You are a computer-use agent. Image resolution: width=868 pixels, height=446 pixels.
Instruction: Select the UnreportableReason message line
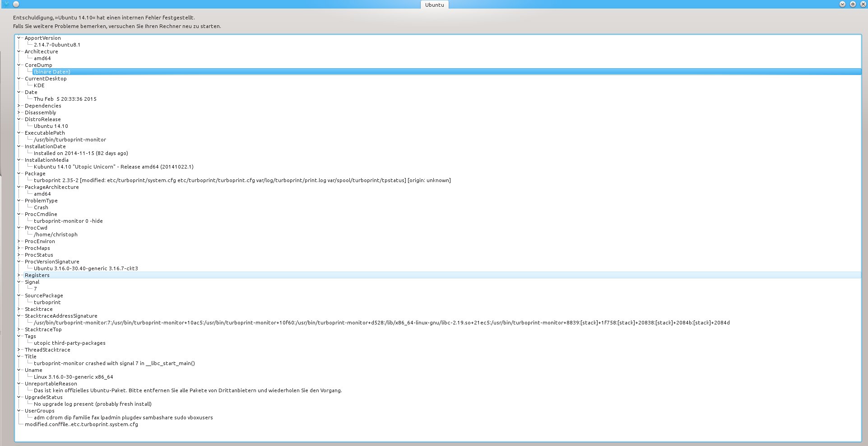(x=187, y=390)
